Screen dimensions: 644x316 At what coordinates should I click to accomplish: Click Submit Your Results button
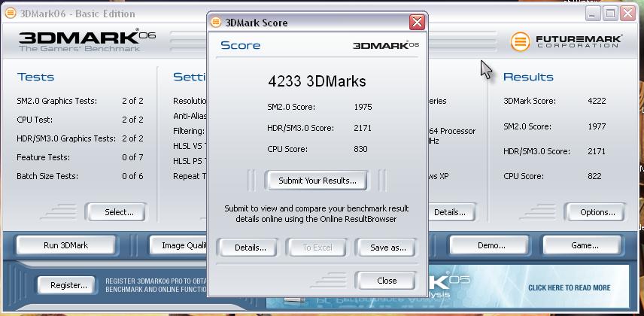(317, 181)
